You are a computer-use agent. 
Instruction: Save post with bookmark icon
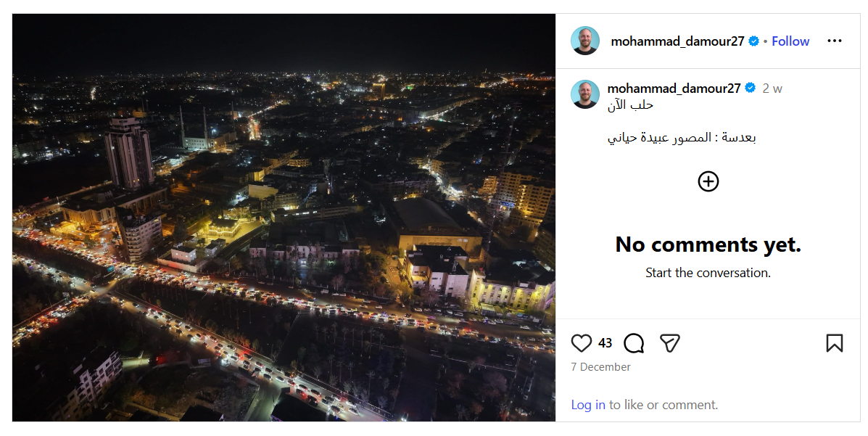[x=834, y=343]
